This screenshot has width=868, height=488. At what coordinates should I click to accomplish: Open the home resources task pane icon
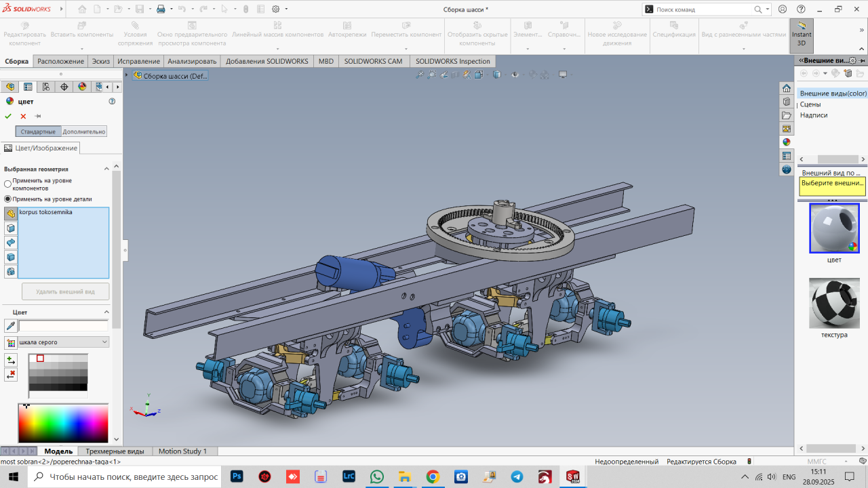787,88
